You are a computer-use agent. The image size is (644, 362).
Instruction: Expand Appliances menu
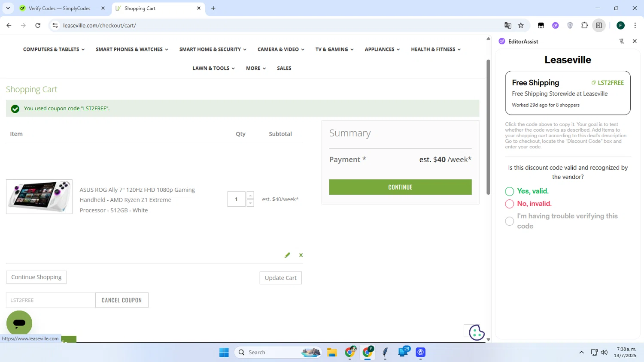(x=382, y=49)
